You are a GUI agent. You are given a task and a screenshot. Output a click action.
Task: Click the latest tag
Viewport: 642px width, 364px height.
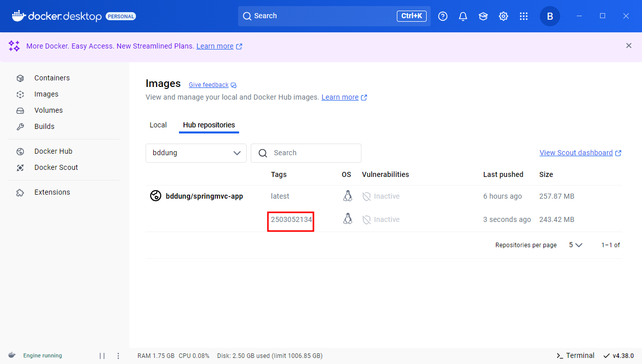(x=280, y=196)
